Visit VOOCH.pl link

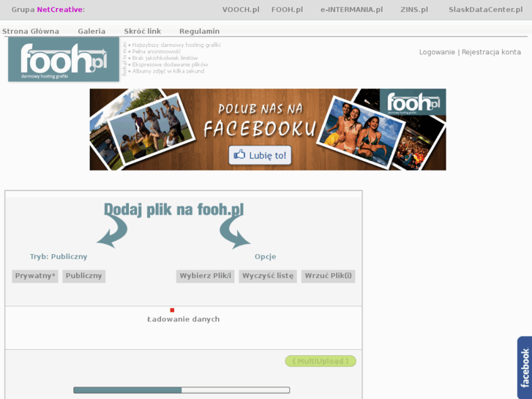241,10
